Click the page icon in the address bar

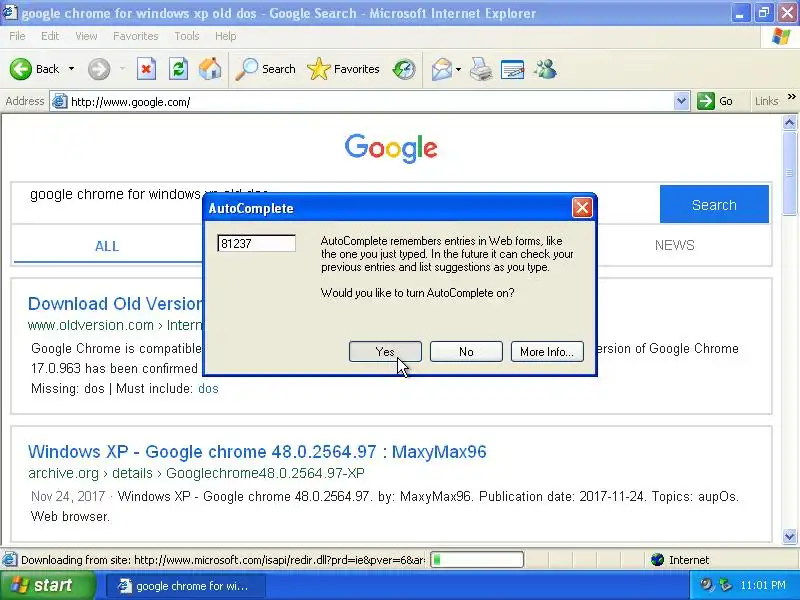point(60,102)
